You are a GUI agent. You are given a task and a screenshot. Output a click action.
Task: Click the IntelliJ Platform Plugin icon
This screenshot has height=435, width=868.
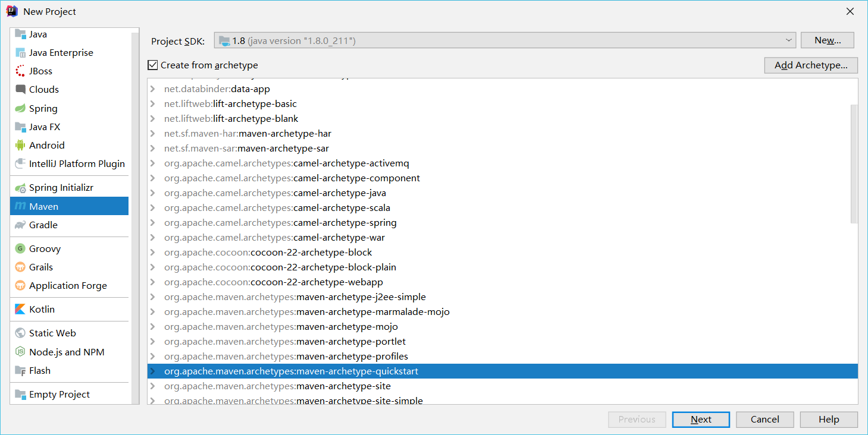(x=20, y=163)
